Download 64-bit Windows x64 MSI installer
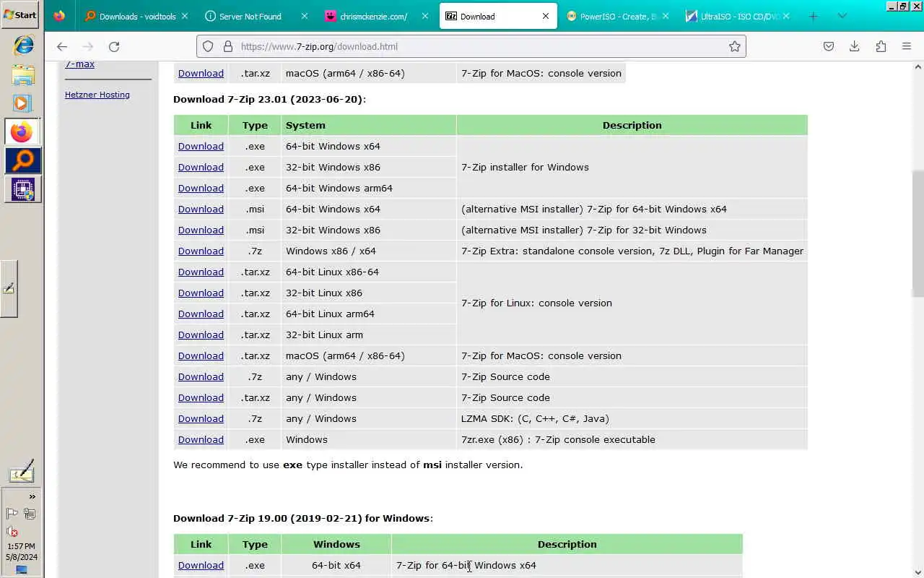The height and width of the screenshot is (578, 924). [x=201, y=209]
